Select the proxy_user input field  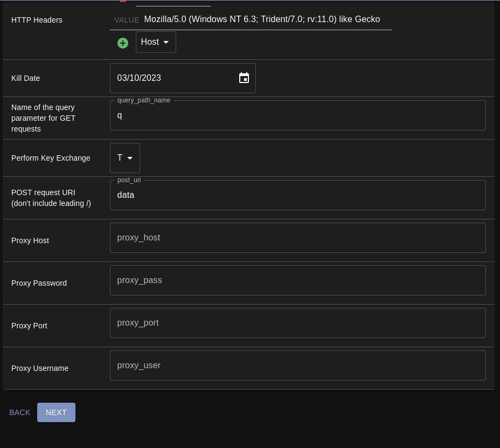[297, 366]
